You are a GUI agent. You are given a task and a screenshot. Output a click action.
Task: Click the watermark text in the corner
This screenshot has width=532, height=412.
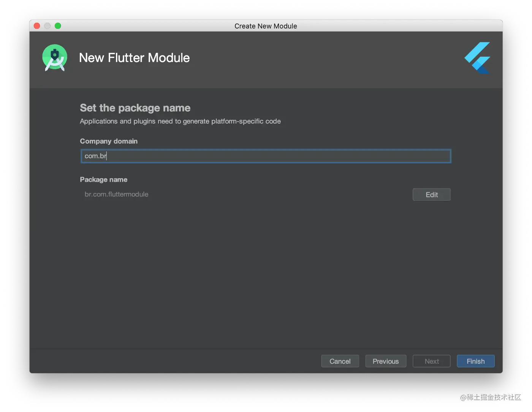pos(489,396)
